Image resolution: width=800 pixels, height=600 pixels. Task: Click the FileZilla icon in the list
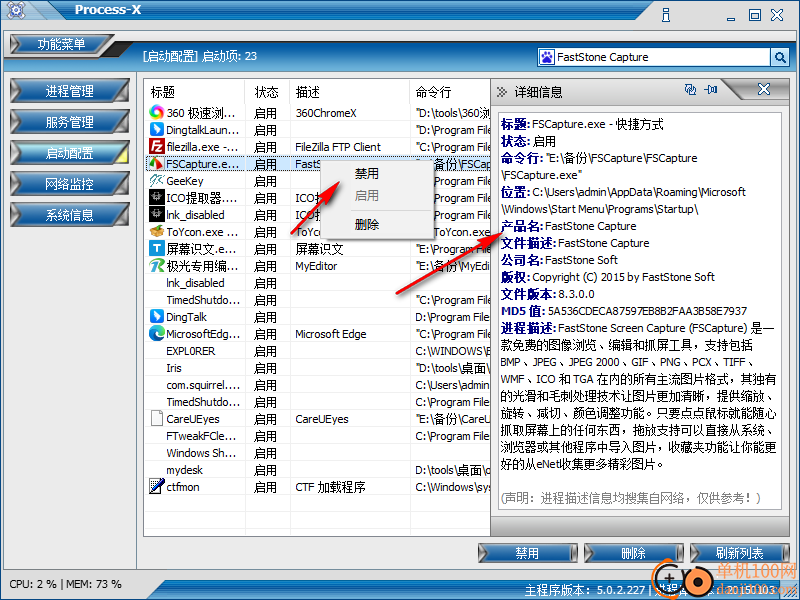coord(157,146)
